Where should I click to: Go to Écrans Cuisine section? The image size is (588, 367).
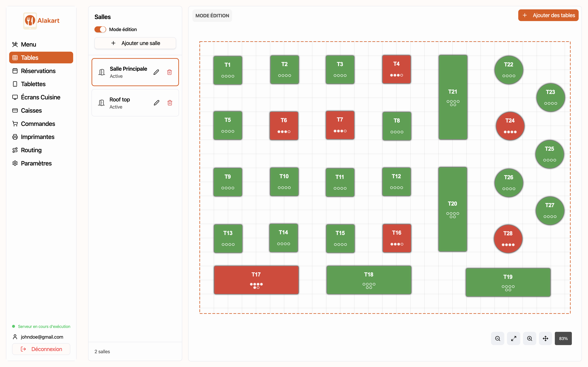[40, 97]
